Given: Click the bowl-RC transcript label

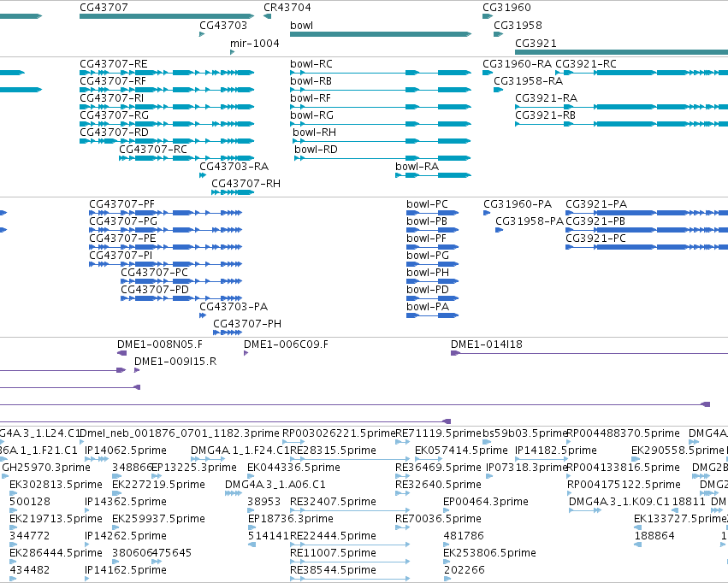Looking at the screenshot, I should 311,64.
